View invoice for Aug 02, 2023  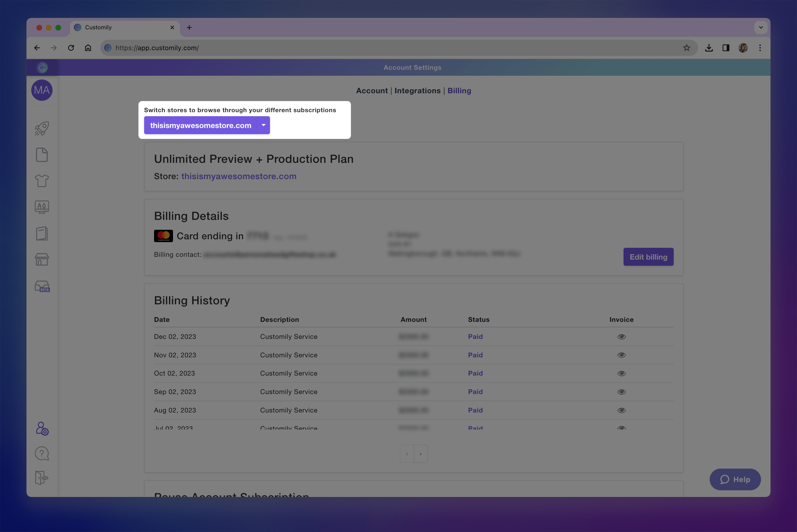(x=621, y=410)
